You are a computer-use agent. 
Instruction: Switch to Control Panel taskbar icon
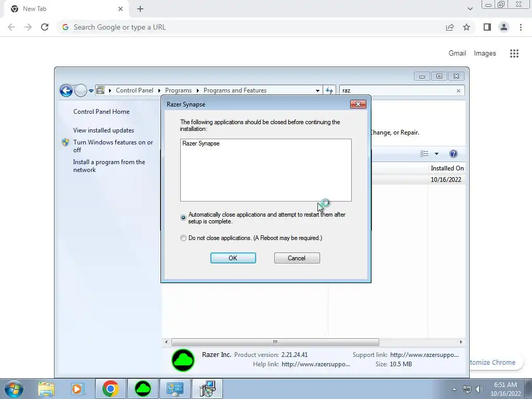[175, 389]
